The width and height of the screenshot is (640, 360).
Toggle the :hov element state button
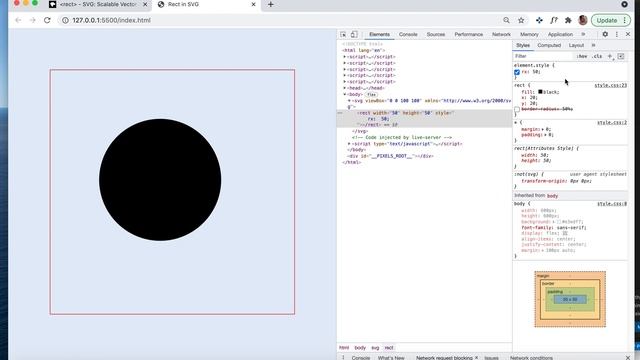point(582,56)
